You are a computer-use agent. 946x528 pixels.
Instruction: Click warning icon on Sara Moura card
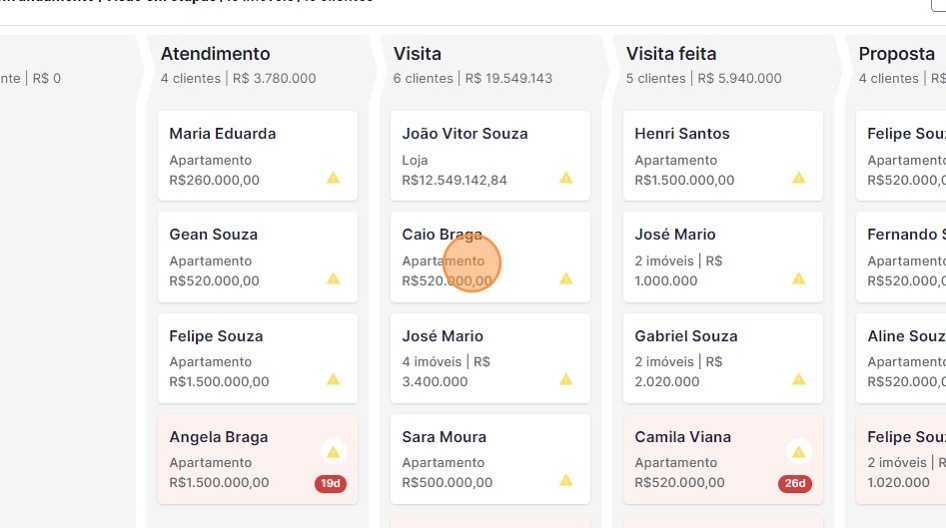(x=566, y=480)
